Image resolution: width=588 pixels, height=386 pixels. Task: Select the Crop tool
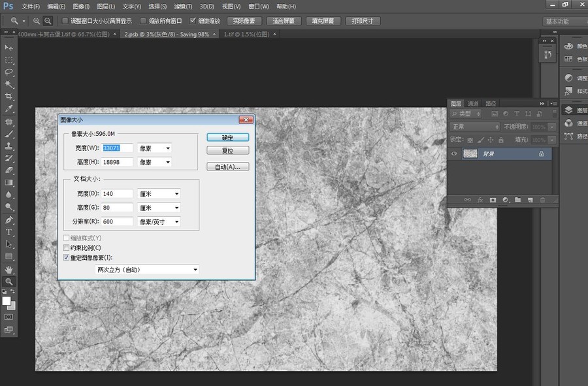tap(8, 96)
